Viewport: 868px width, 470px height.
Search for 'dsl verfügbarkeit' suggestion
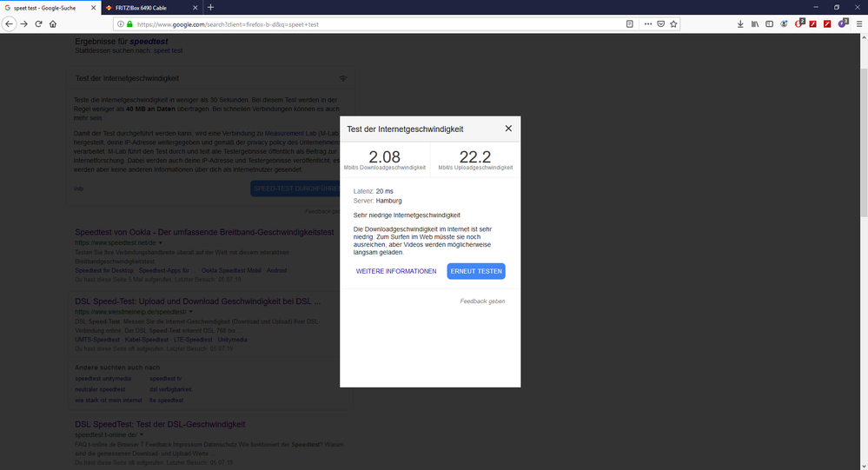170,389
